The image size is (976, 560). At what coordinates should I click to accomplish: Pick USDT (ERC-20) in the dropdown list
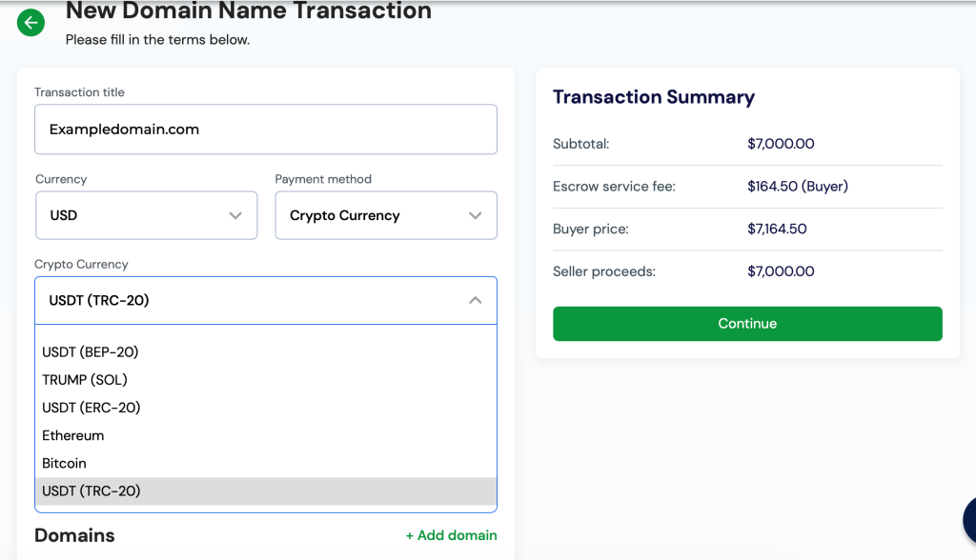[x=91, y=408]
